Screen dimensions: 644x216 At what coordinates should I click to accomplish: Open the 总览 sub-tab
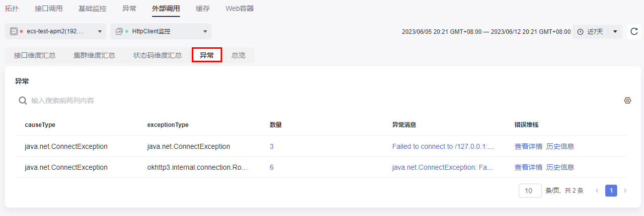[239, 55]
